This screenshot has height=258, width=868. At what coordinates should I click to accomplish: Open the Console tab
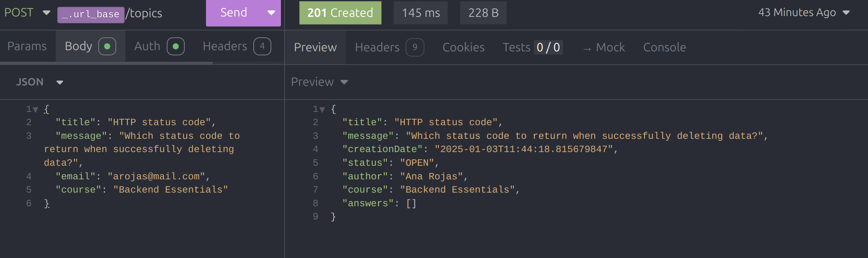664,47
